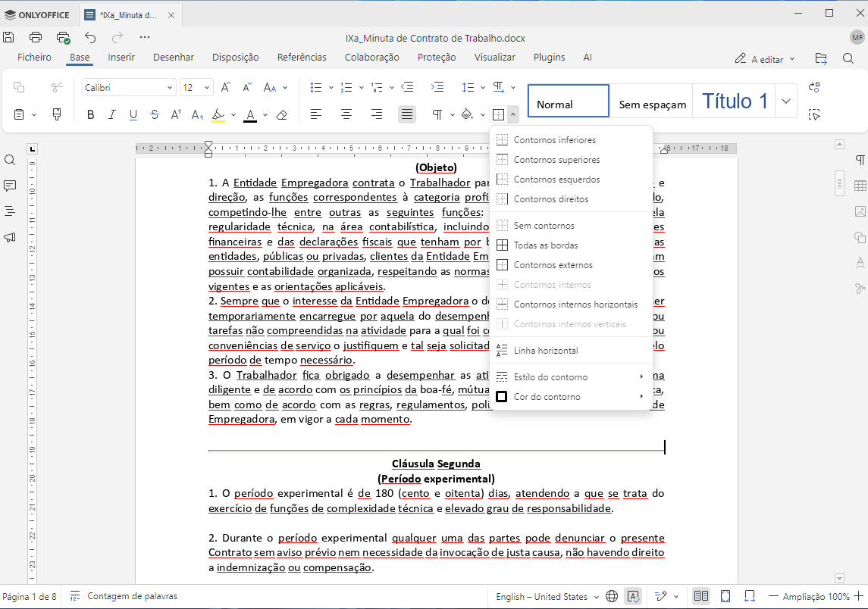This screenshot has width=868, height=609.
Task: Apply the Sem espaçamento style
Action: 651,101
